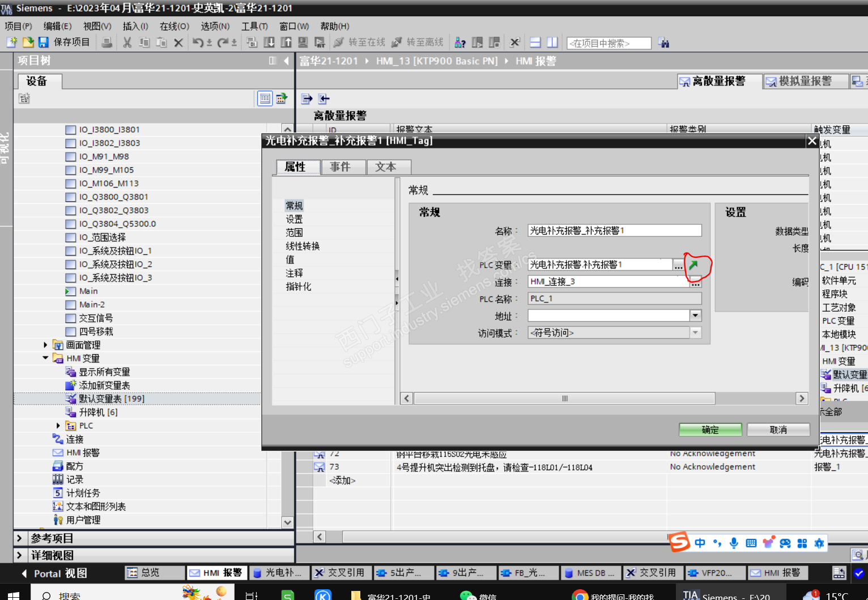This screenshot has height=600, width=868.
Task: Open the 在线(O) menu
Action: click(x=174, y=26)
